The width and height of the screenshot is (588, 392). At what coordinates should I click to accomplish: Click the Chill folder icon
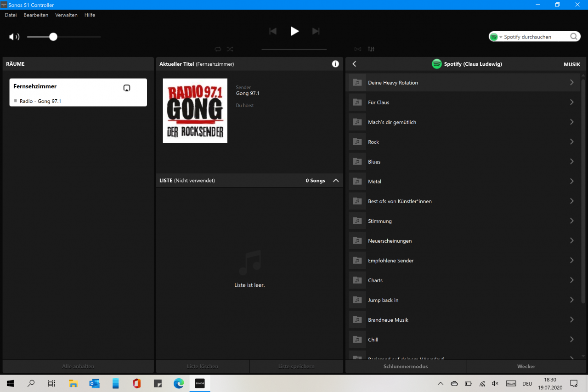coord(357,340)
